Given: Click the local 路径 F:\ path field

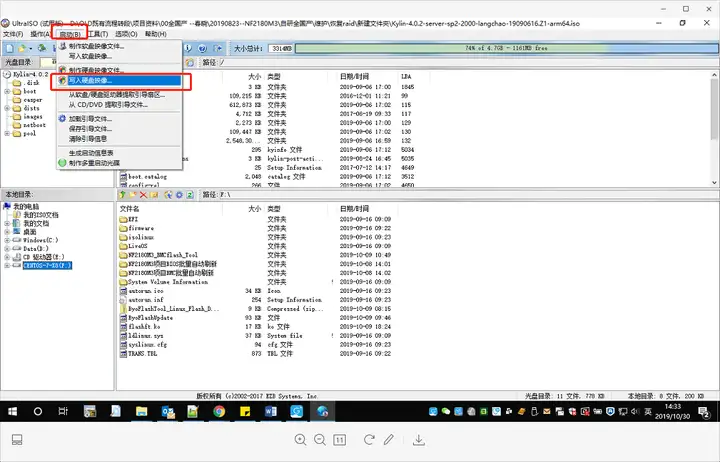Looking at the screenshot, I should click(467, 195).
